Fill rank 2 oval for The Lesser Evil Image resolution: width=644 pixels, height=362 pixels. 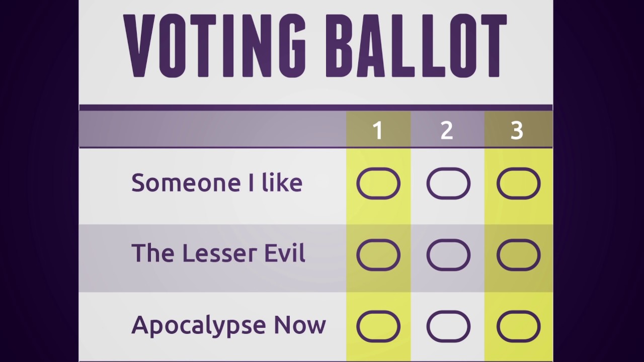point(448,255)
